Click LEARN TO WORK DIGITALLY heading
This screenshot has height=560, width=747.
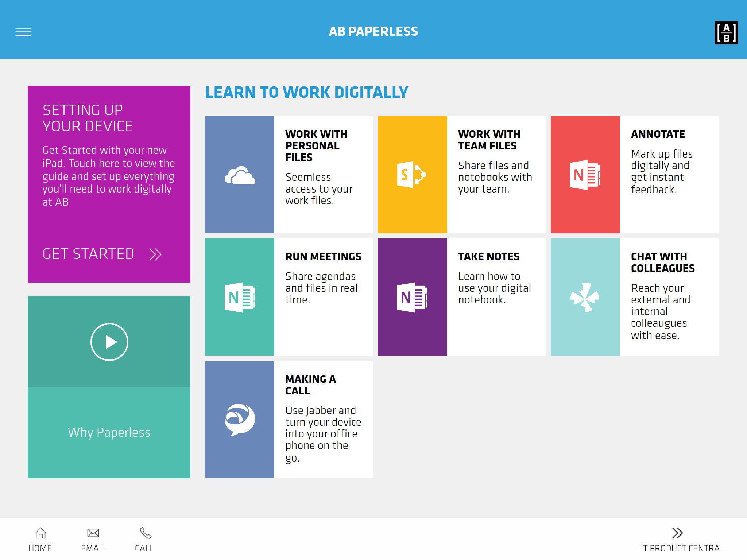coord(306,92)
